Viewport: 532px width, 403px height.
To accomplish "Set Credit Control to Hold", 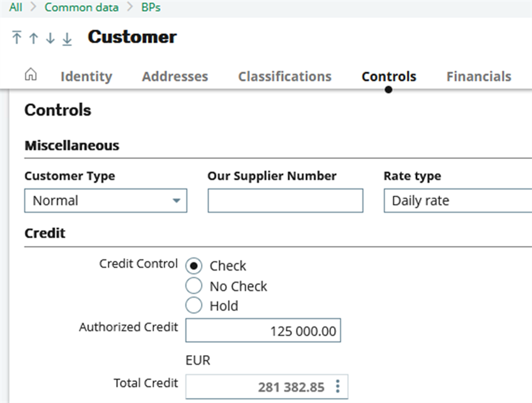I will (194, 306).
